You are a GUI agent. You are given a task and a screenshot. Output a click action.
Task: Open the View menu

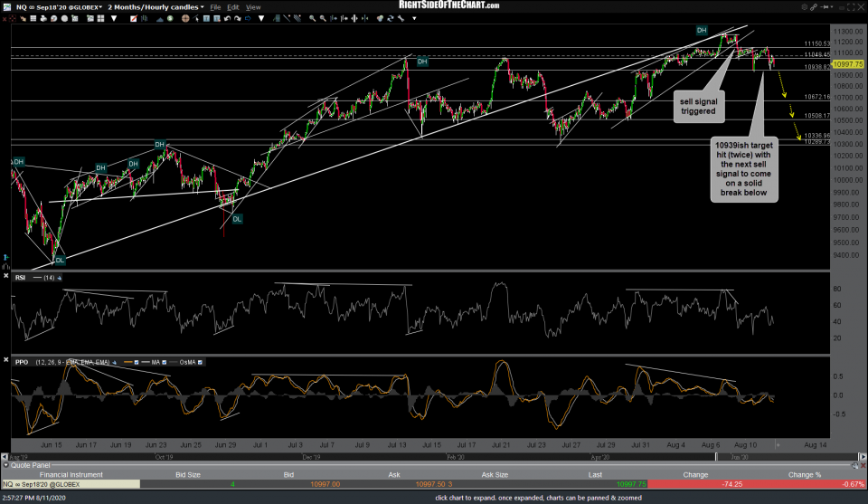[x=253, y=7]
